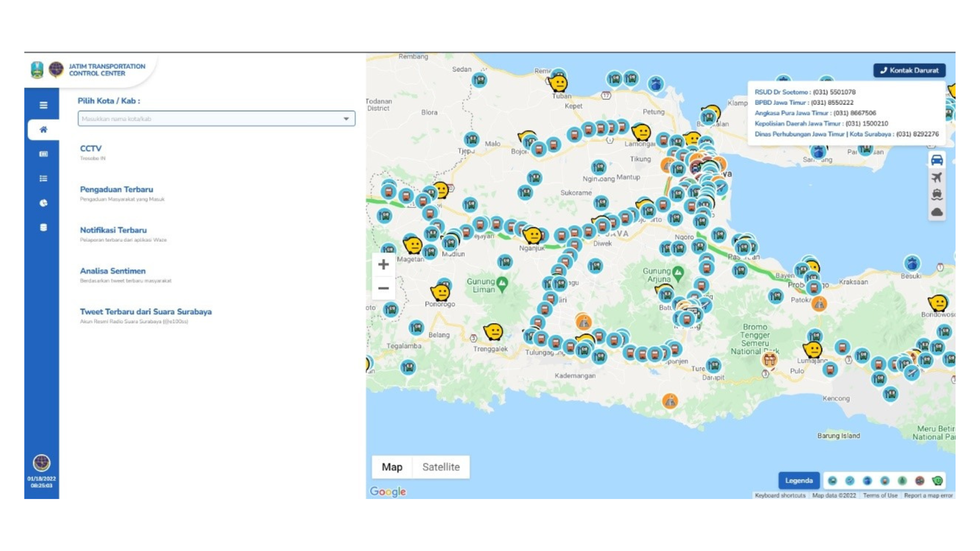Click the city name input field
Viewport: 980px width, 551px height.
coord(216,119)
